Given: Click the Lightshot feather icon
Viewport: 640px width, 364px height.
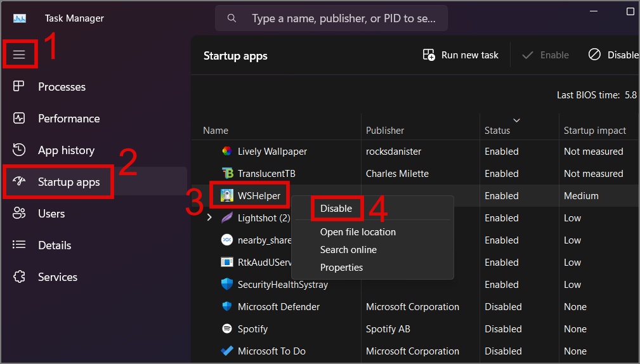Looking at the screenshot, I should (227, 218).
